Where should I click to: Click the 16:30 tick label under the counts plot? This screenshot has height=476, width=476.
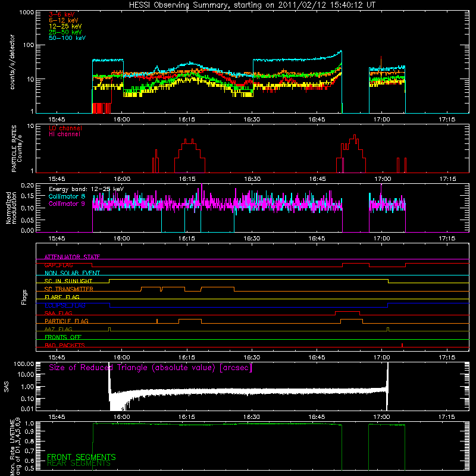click(252, 120)
